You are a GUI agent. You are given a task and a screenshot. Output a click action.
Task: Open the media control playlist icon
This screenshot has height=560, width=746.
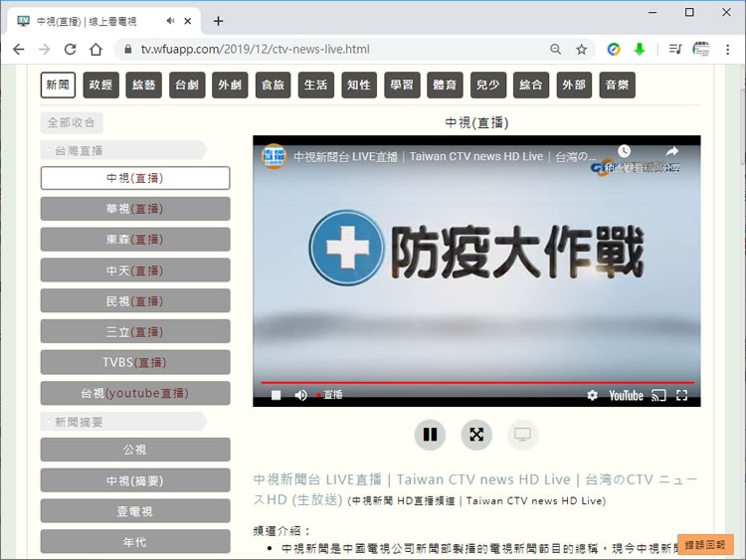(x=674, y=49)
